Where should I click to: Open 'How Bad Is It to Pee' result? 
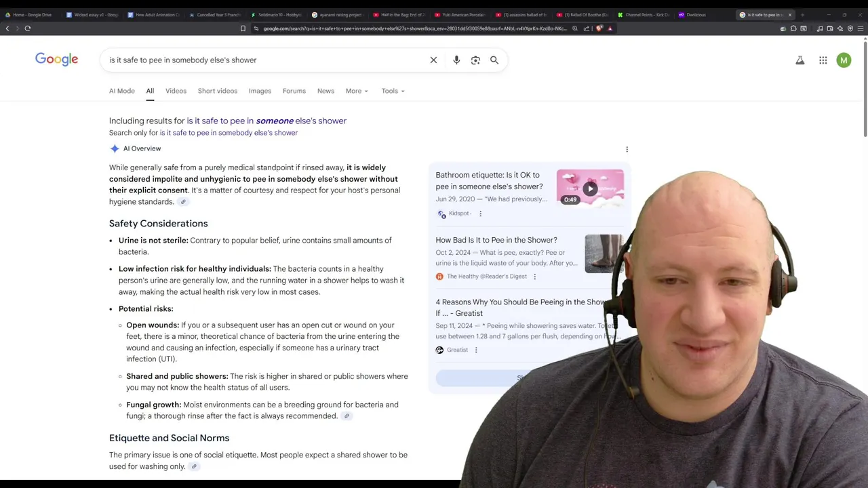pyautogui.click(x=496, y=240)
